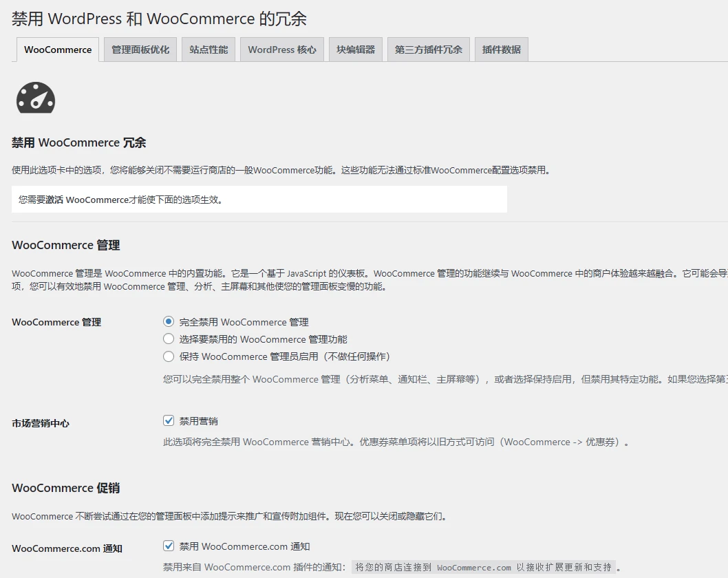Click the inline code snippet about store connection
Image resolution: width=728 pixels, height=578 pixels.
click(482, 566)
